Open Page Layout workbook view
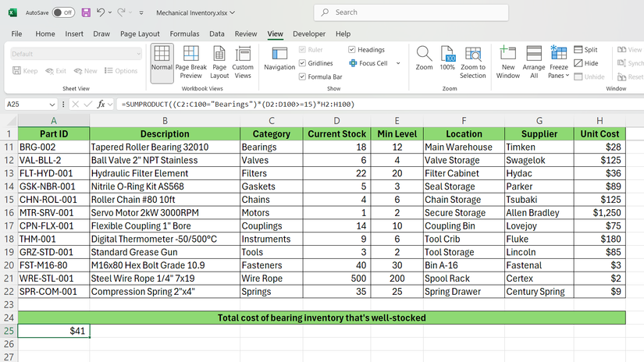644x362 pixels. click(219, 62)
